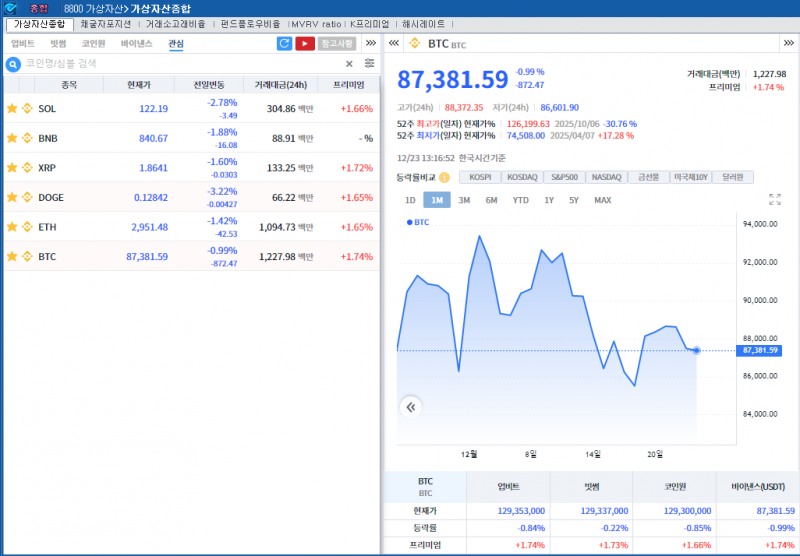Toggle the KOSPI comparison button
The height and width of the screenshot is (556, 800).
[x=480, y=177]
